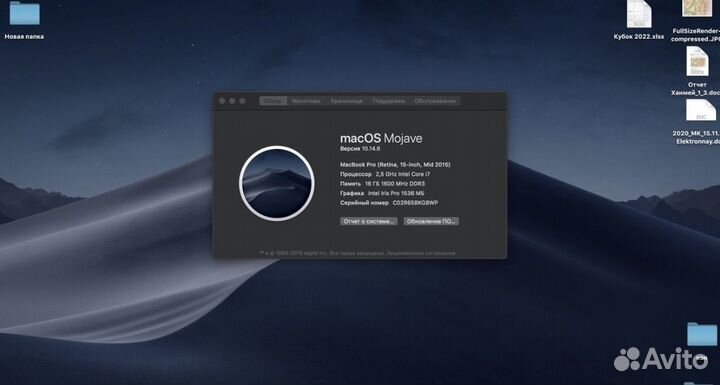Open the Мониторы tab
Viewport: 720px width, 385px height.
pos(306,101)
